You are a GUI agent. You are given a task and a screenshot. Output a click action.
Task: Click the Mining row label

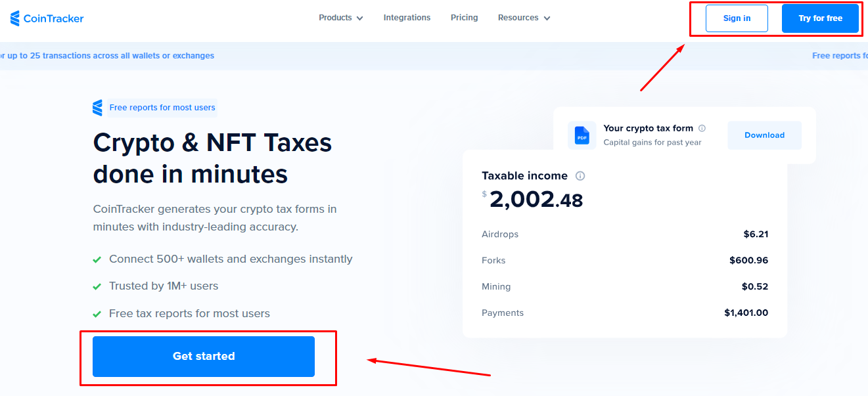click(496, 287)
